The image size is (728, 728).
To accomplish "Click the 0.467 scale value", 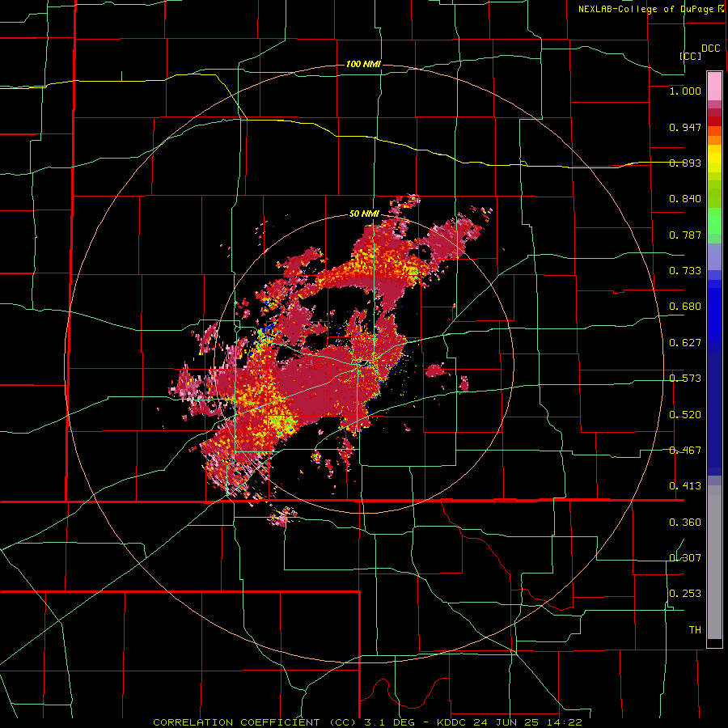I will click(685, 451).
